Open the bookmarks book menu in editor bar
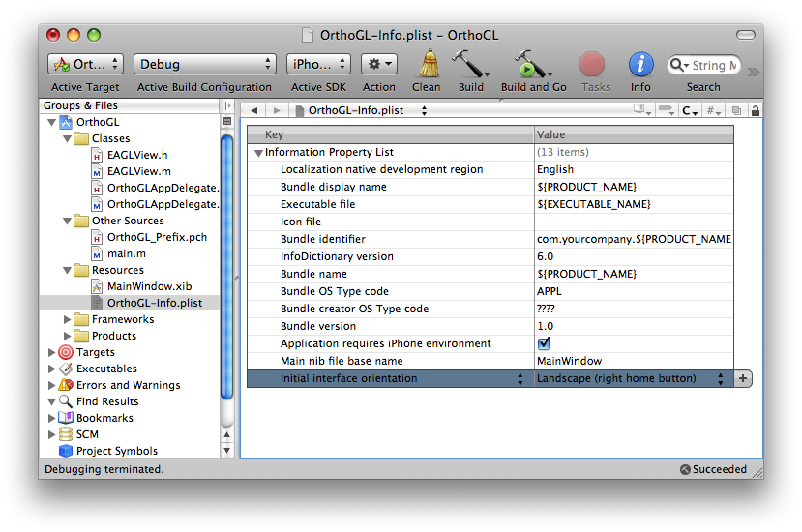The height and width of the screenshot is (532, 802). 642,110
